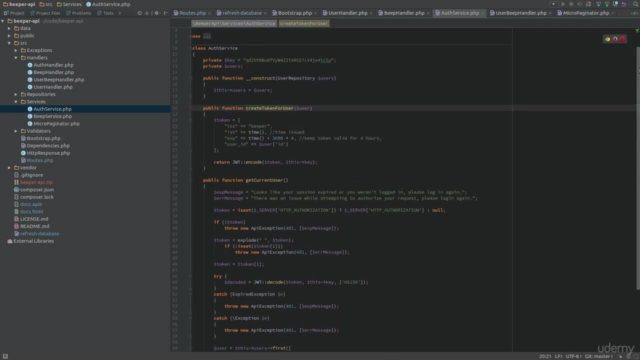Collapse the Services folder
Screen dimensions: 640x360
click(16, 102)
